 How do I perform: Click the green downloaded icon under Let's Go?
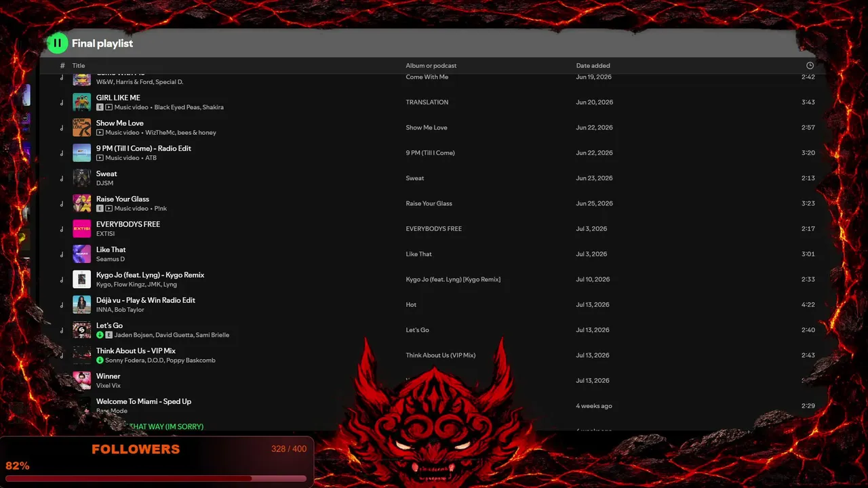100,335
